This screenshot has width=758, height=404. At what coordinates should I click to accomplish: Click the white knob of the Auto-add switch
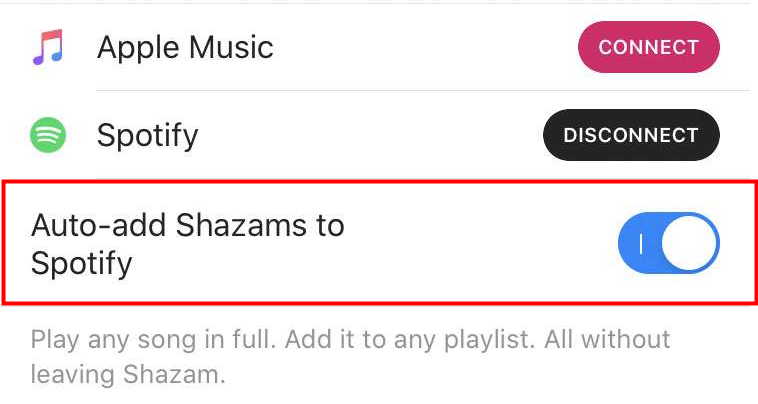pos(690,243)
